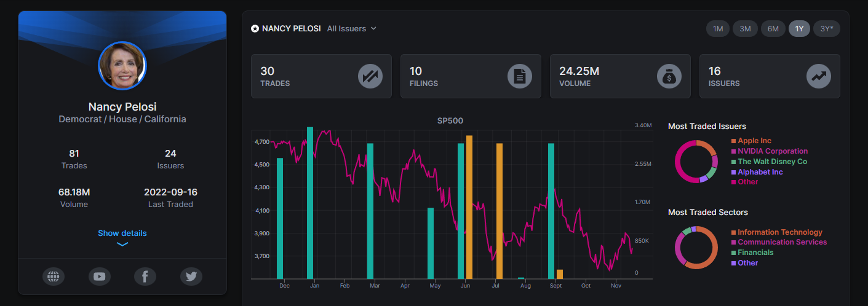
Task: Click the green bar above Mar
Action: [370, 211]
